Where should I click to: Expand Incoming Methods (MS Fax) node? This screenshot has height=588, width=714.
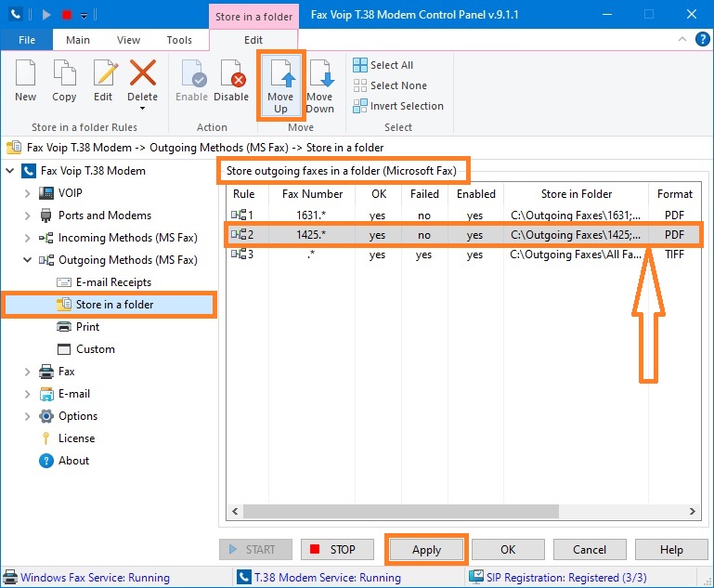tap(27, 238)
